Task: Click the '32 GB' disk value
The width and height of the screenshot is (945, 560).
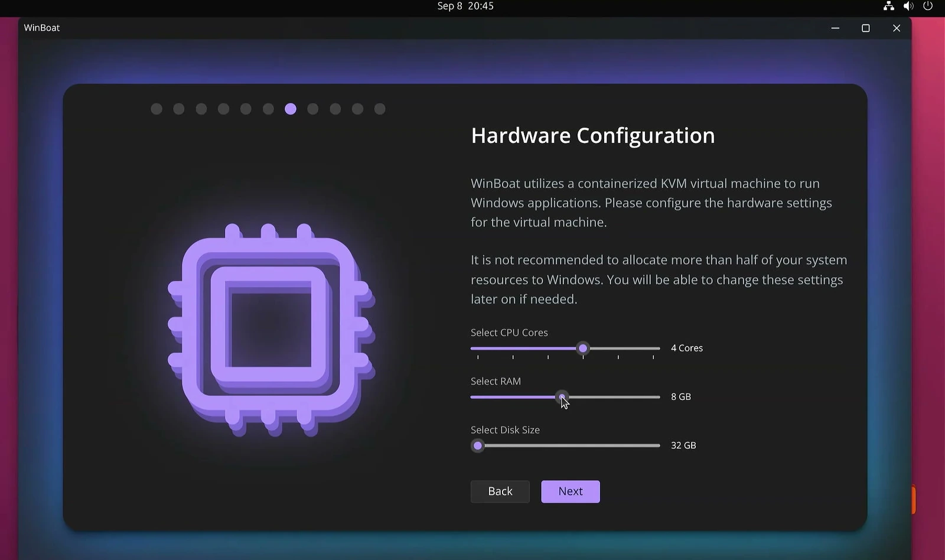Action: coord(683,445)
